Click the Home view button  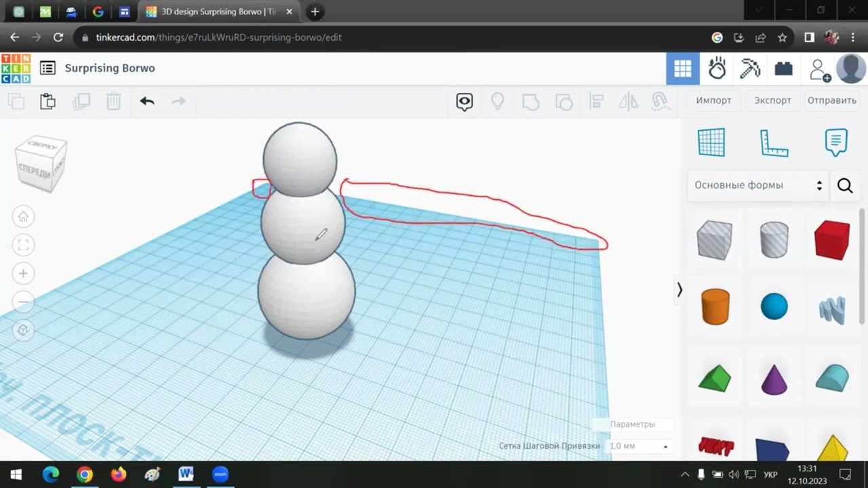point(23,217)
